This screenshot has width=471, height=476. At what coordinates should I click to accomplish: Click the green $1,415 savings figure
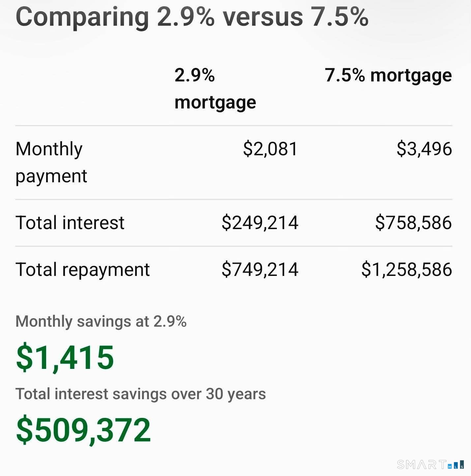click(65, 358)
